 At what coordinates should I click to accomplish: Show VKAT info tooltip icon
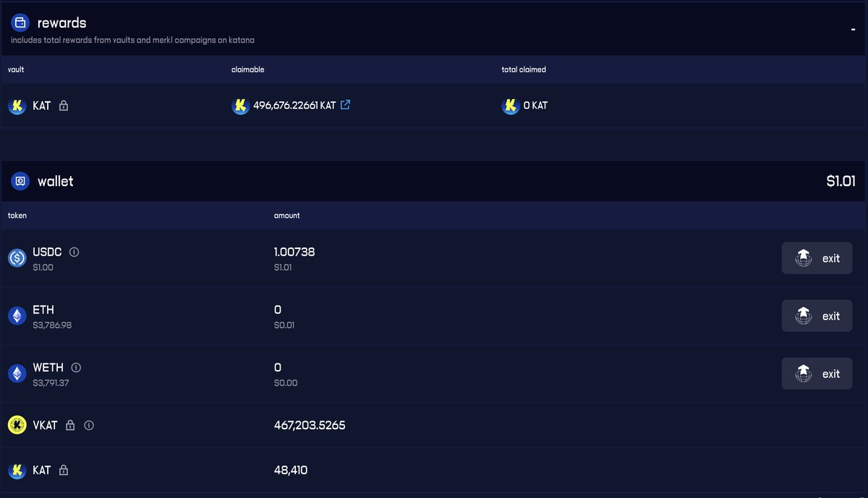(89, 426)
